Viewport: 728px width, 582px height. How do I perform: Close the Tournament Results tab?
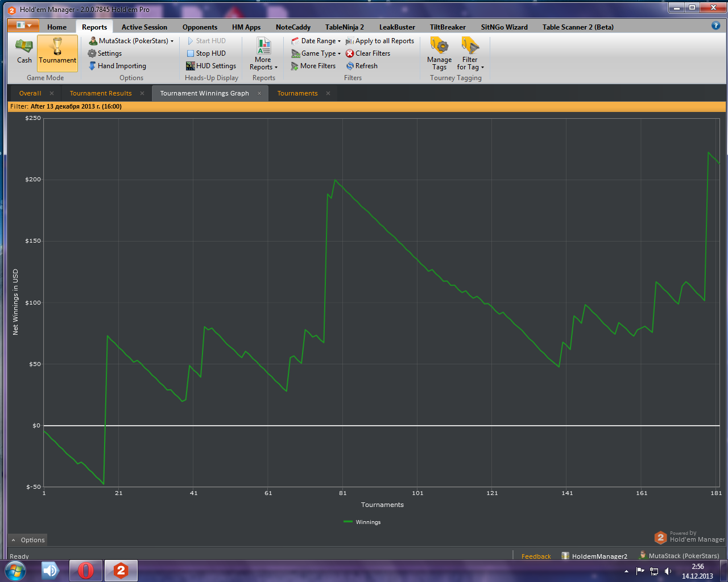142,93
